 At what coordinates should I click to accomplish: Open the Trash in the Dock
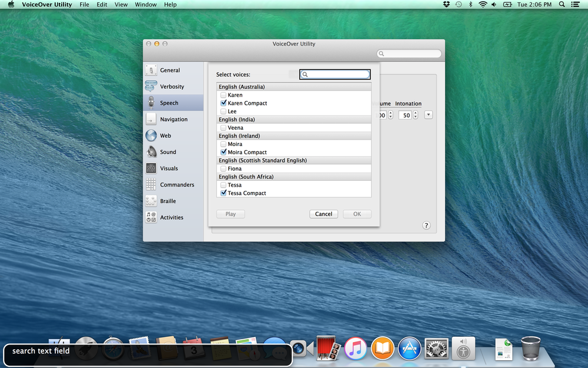(531, 349)
